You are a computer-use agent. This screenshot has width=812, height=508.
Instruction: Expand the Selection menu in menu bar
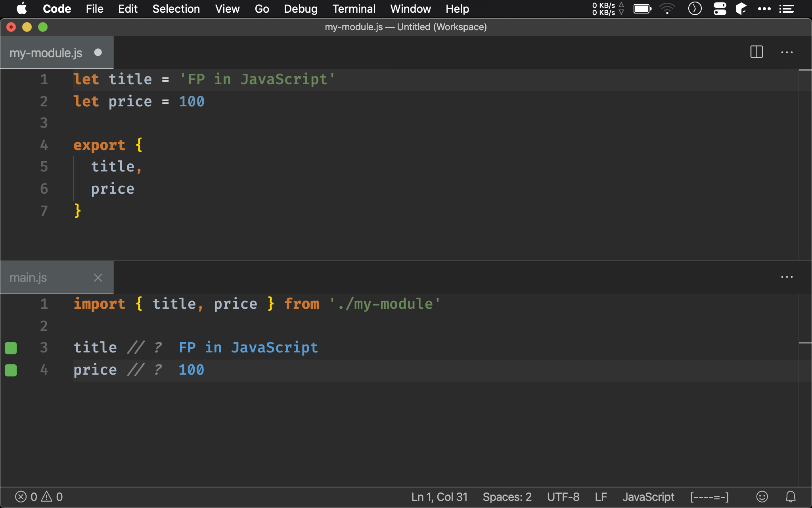pyautogui.click(x=176, y=9)
